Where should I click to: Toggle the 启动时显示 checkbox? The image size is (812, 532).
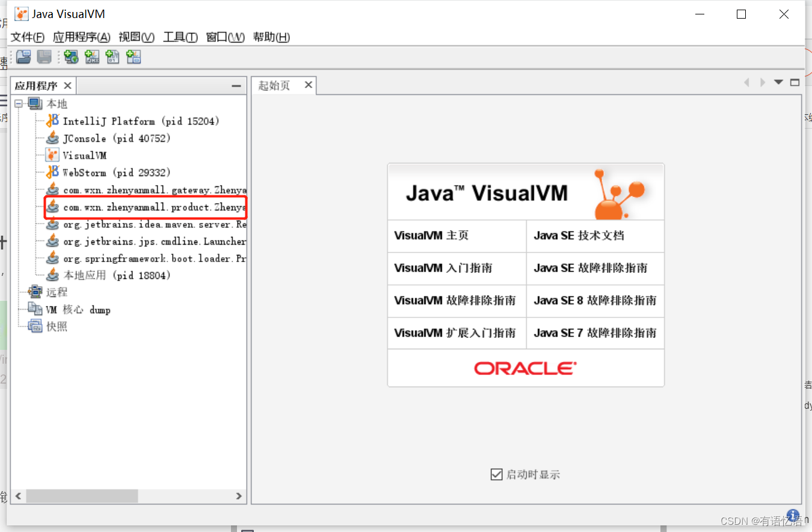(x=496, y=474)
